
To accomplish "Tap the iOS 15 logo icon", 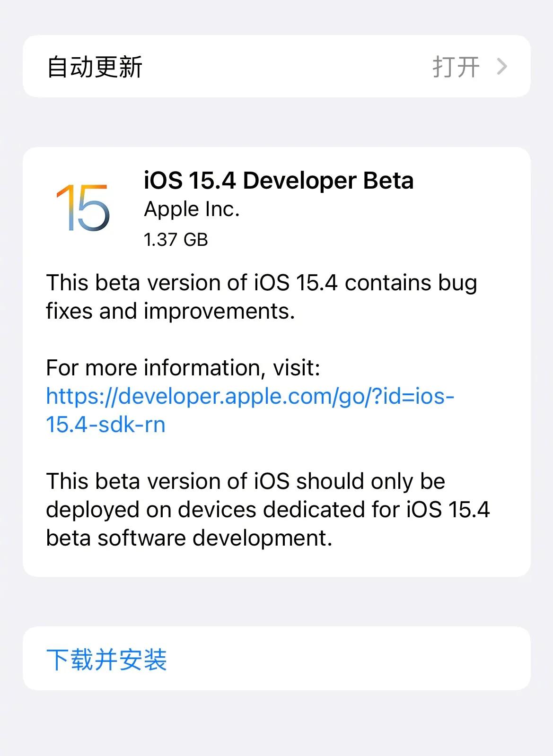I will [83, 208].
